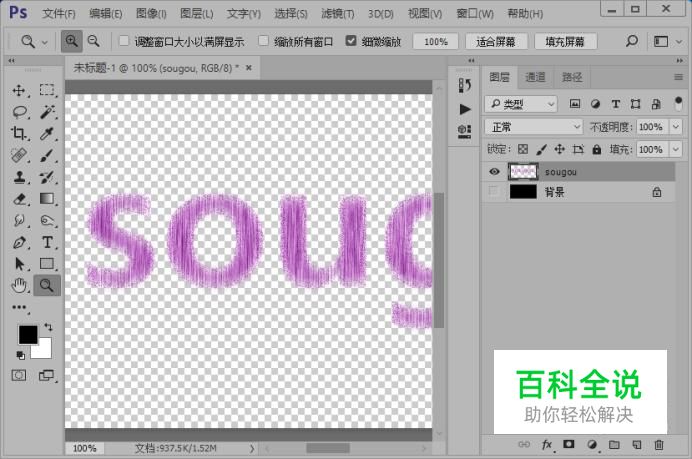Toggle Quick Mask mode
692x459 pixels.
click(19, 376)
